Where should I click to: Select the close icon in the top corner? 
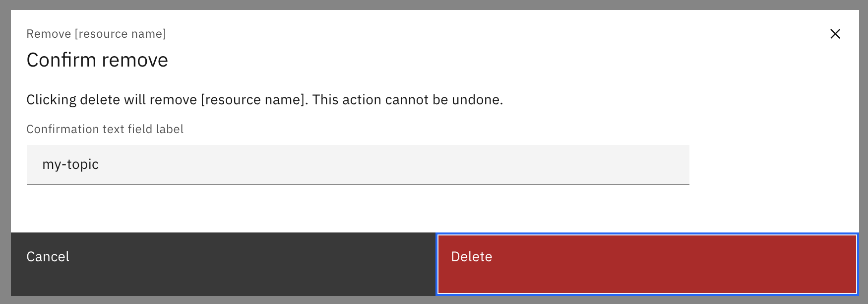click(835, 34)
